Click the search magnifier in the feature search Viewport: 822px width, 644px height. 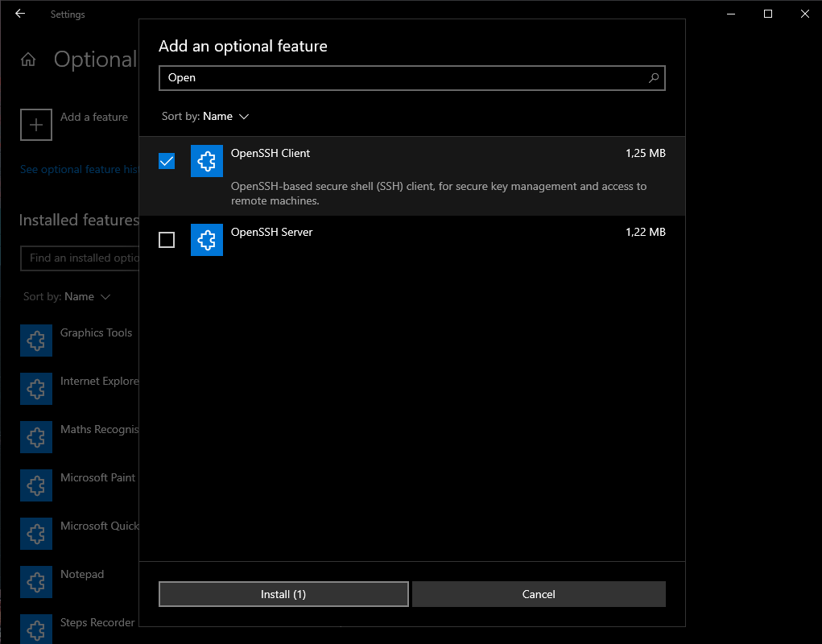[653, 78]
